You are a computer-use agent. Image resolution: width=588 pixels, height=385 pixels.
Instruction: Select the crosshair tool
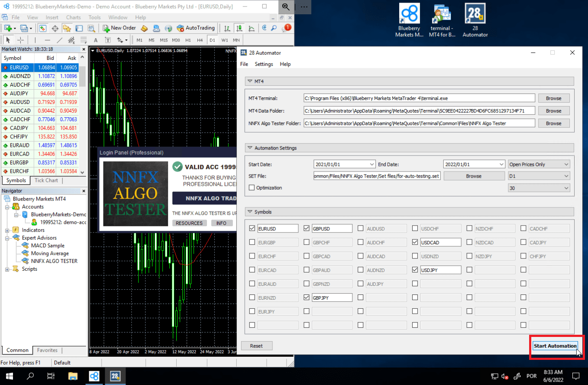pos(20,40)
